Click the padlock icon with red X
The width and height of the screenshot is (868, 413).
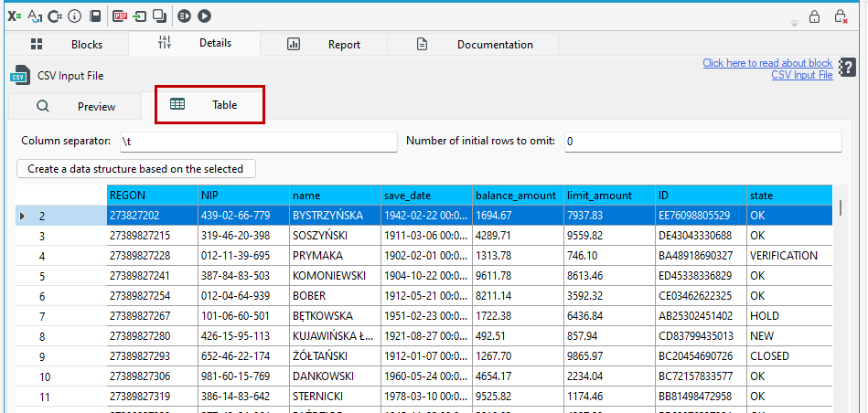point(841,16)
